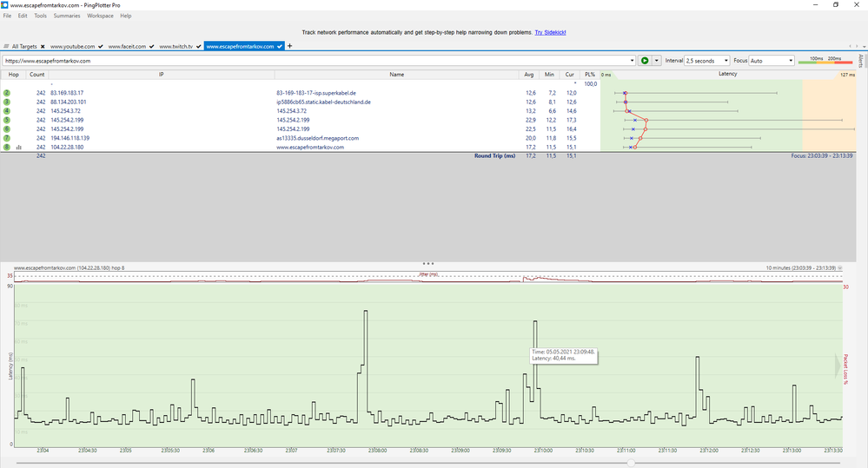The height and width of the screenshot is (468, 868).
Task: Click the green hop 7 circle
Action: [x=7, y=138]
